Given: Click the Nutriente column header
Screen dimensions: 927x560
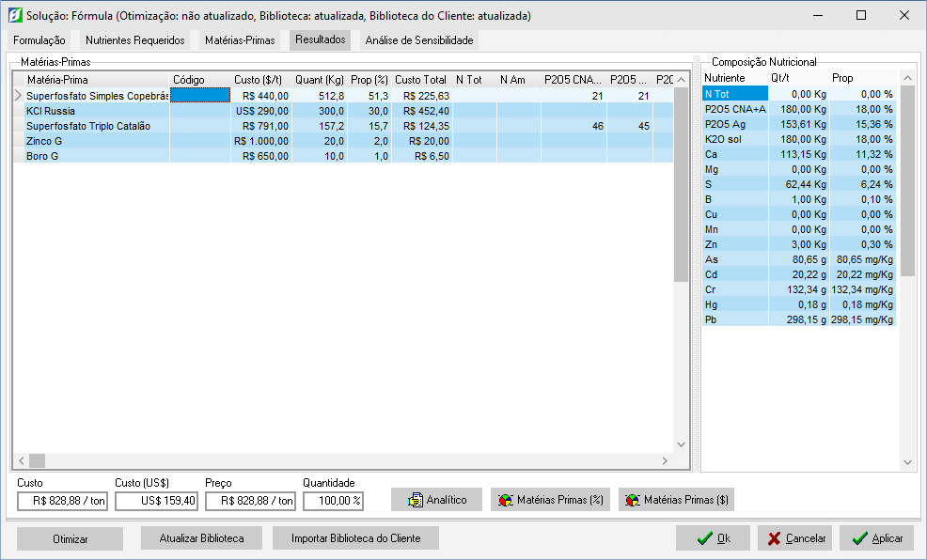Looking at the screenshot, I should point(735,78).
